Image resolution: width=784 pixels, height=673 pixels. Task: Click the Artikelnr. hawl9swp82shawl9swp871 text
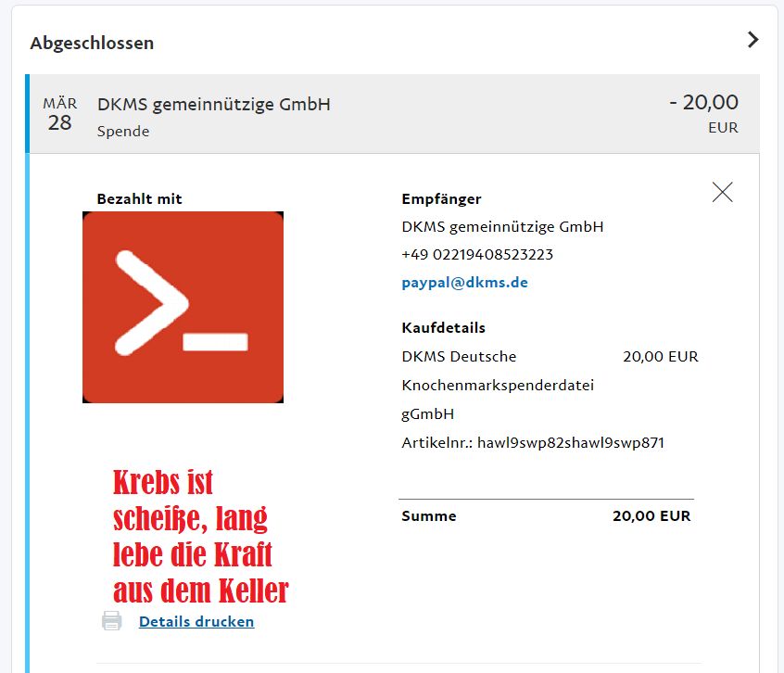click(x=533, y=443)
